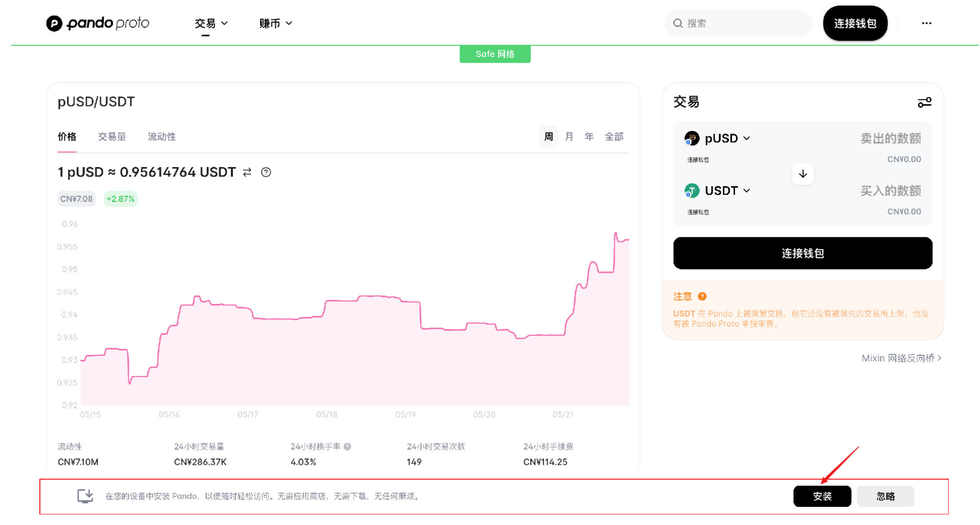Switch to the 交易量 chart tab
The width and height of the screenshot is (980, 525).
pyautogui.click(x=112, y=137)
